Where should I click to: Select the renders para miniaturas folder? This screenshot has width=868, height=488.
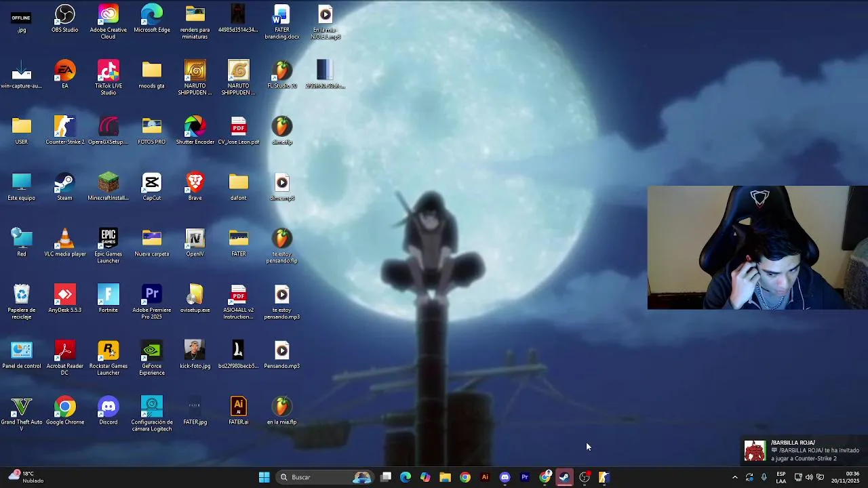[195, 22]
